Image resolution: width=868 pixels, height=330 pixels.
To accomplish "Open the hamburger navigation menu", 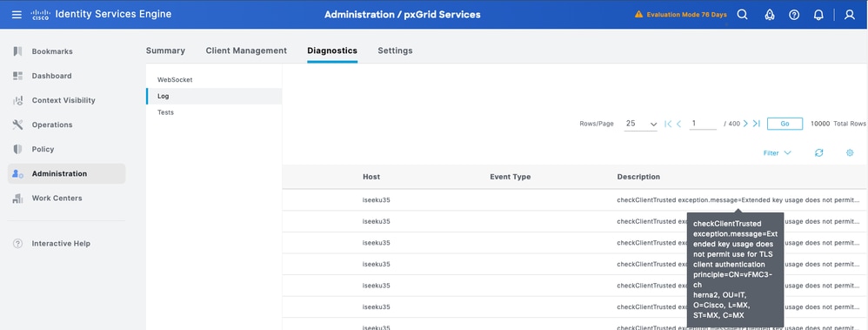I will [17, 15].
